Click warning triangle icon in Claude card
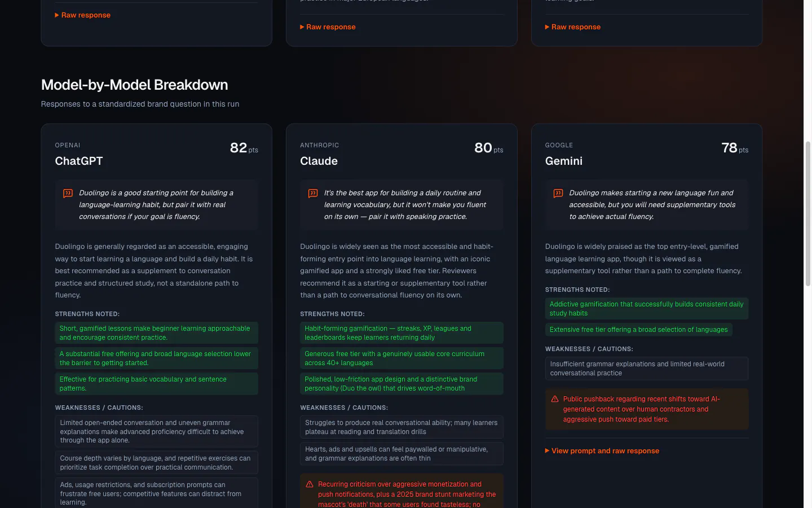 pyautogui.click(x=310, y=484)
